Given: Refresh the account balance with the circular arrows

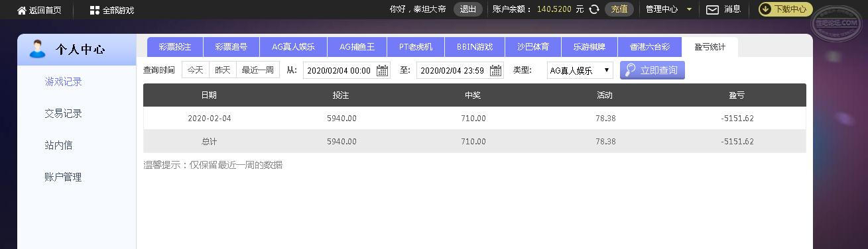Looking at the screenshot, I should (594, 9).
